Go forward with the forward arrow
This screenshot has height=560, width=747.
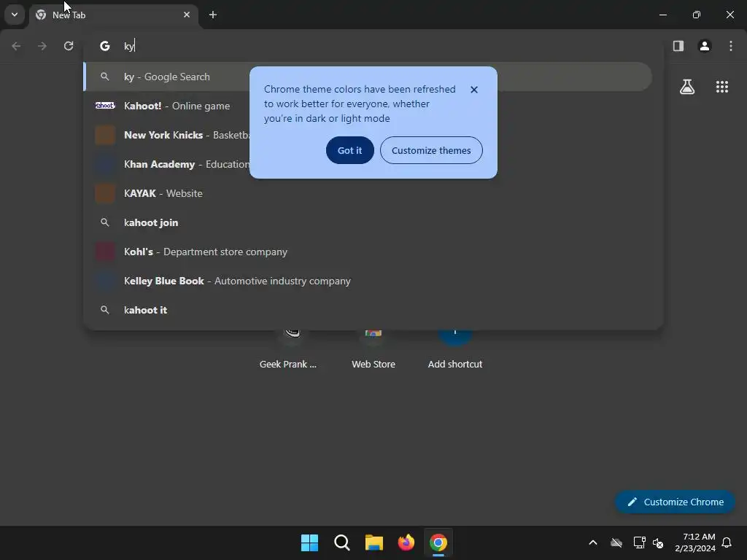[42, 46]
